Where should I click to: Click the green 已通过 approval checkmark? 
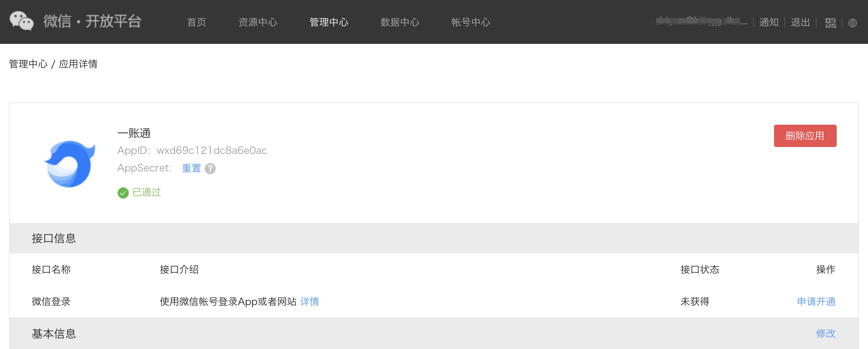123,193
